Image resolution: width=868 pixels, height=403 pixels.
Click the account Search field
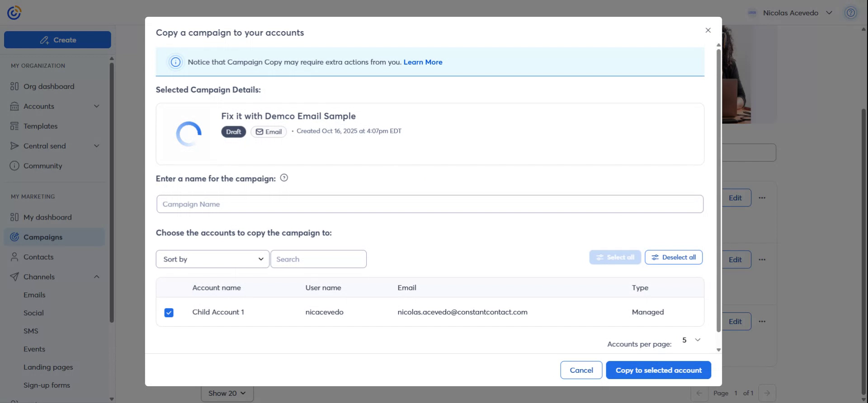click(318, 259)
